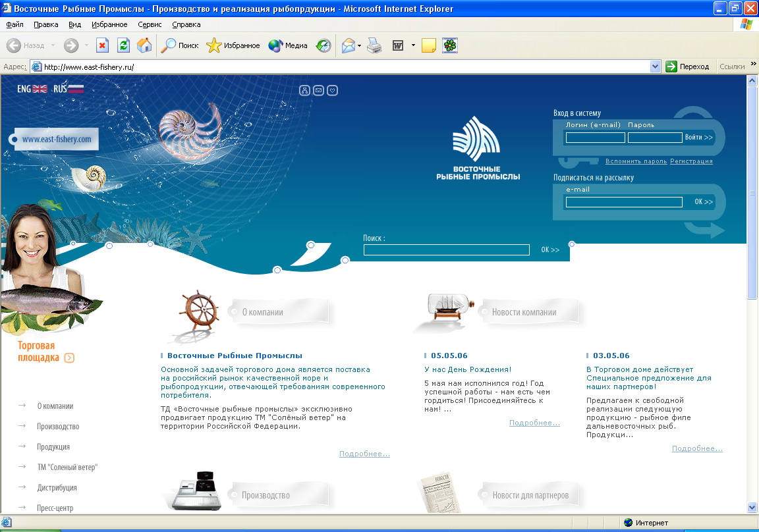The height and width of the screenshot is (532, 759).
Task: Open the History toolbar icon
Action: pos(323,45)
